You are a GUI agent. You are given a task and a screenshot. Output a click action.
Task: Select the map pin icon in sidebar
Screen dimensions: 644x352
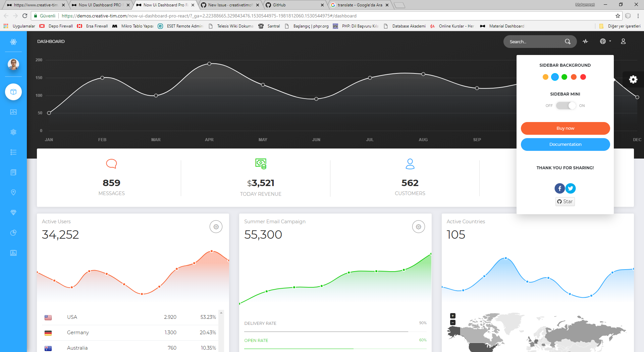coord(13,192)
